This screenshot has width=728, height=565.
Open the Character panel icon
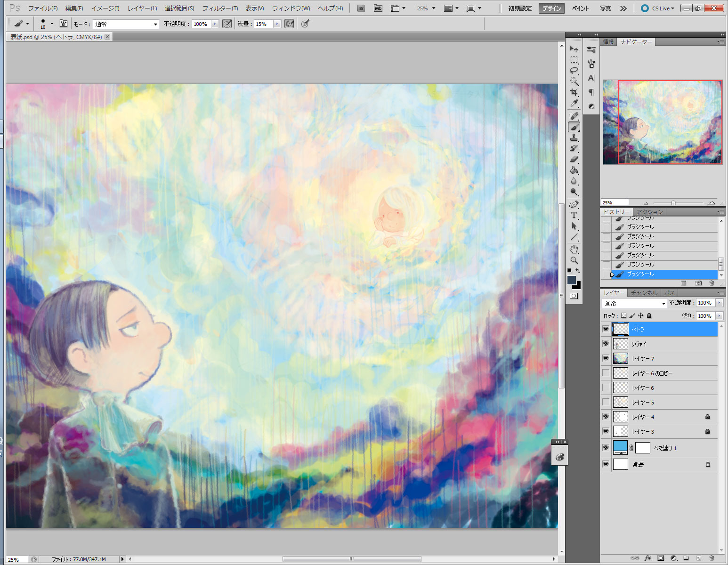[591, 78]
